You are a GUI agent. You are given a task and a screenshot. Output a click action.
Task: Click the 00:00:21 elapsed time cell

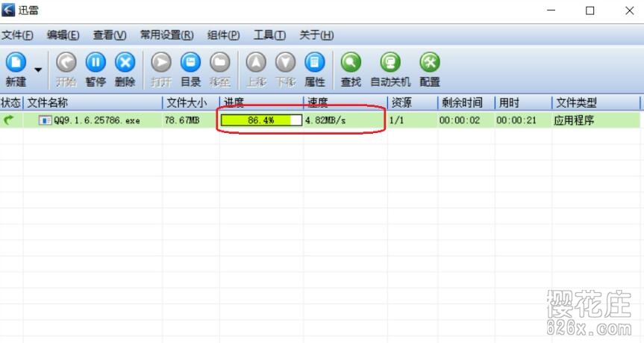click(x=516, y=120)
